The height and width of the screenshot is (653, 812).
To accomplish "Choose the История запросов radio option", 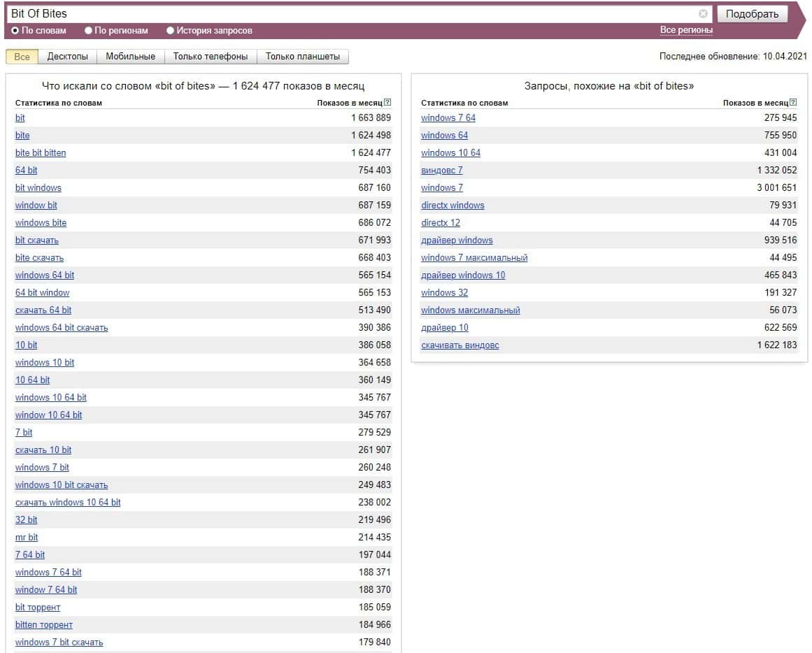I will (170, 31).
